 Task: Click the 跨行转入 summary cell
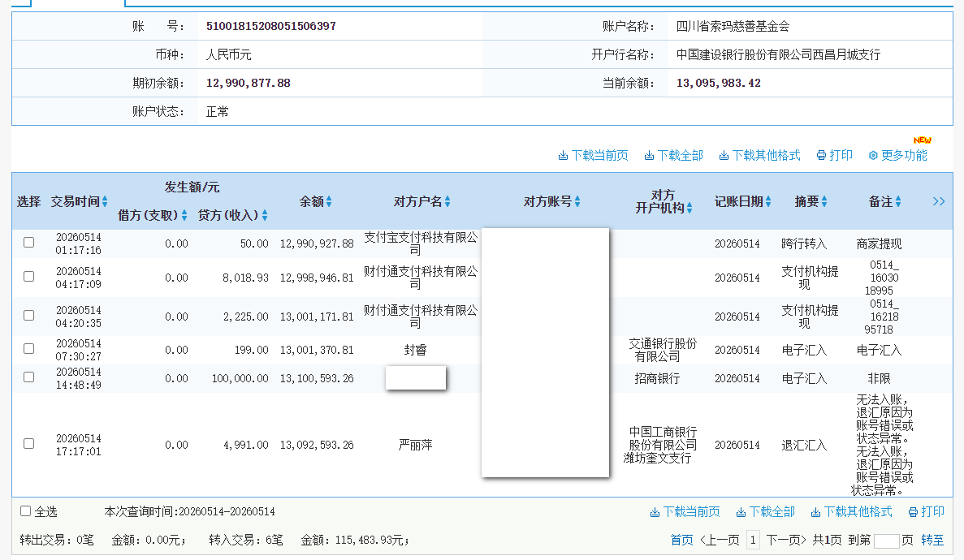pos(804,244)
